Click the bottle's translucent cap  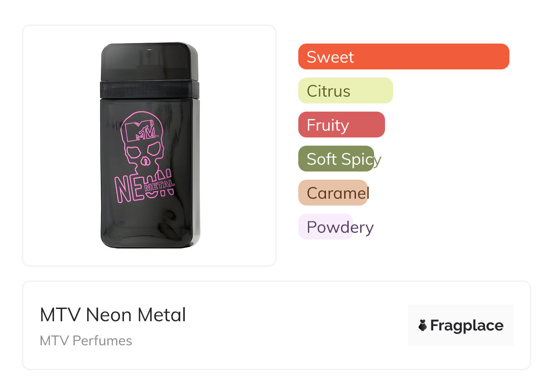coord(149,61)
